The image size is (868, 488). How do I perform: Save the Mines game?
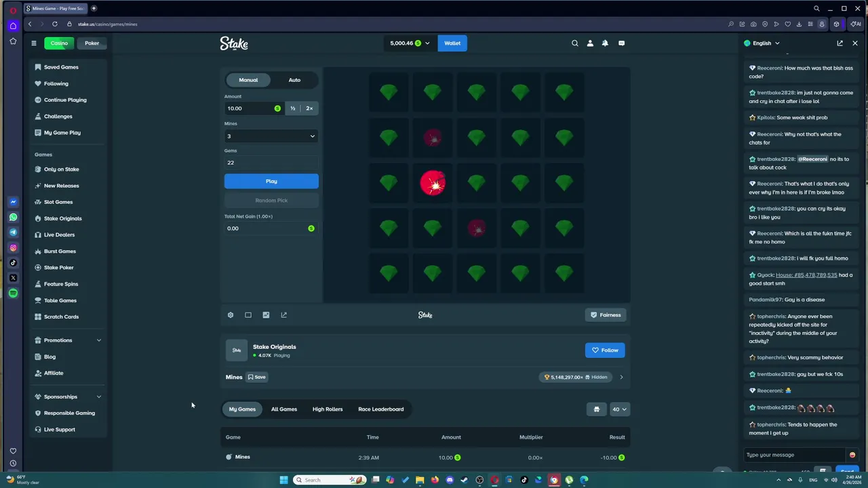(x=256, y=377)
